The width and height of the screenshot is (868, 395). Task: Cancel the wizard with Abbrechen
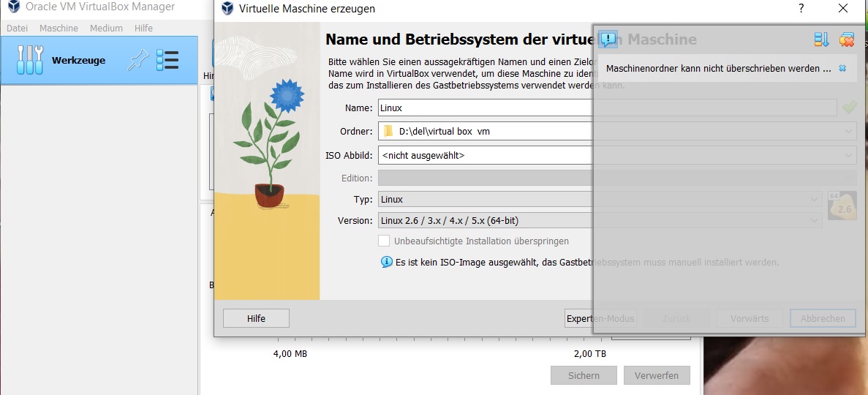pos(823,318)
